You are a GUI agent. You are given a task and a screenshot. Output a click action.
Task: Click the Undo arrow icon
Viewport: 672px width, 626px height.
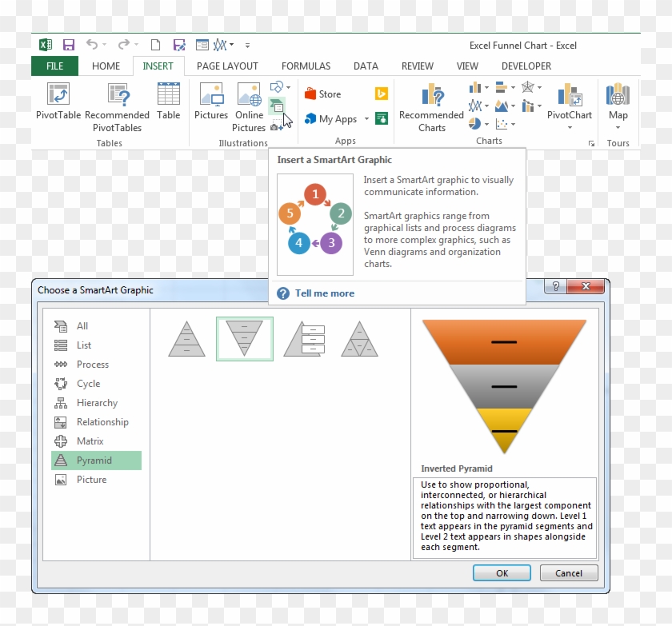92,45
